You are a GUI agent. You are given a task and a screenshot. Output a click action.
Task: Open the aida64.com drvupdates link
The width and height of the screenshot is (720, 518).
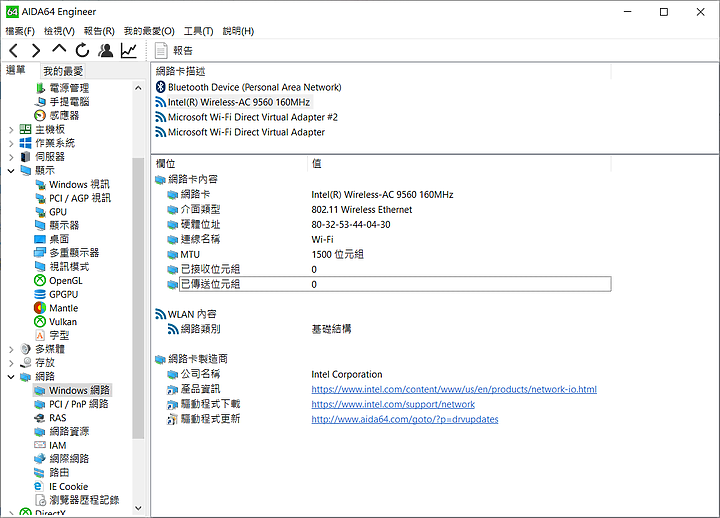point(405,419)
